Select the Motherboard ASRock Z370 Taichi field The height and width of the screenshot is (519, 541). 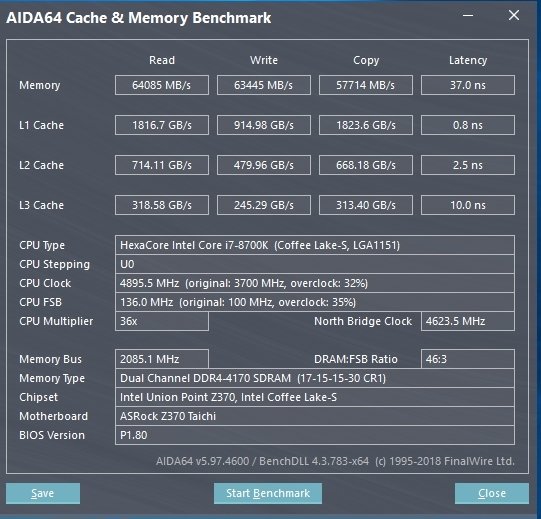click(x=315, y=416)
